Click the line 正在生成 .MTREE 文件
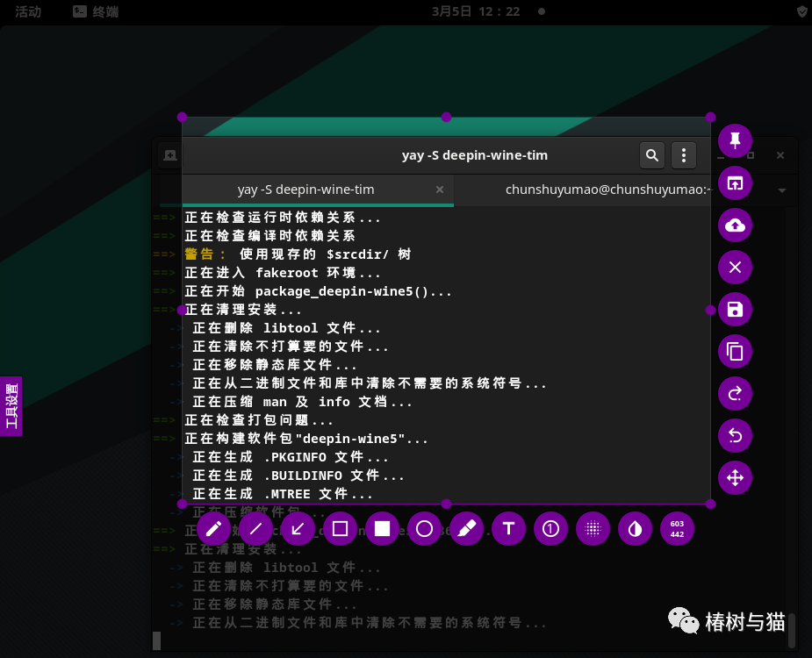Image resolution: width=812 pixels, height=658 pixels. tap(283, 494)
